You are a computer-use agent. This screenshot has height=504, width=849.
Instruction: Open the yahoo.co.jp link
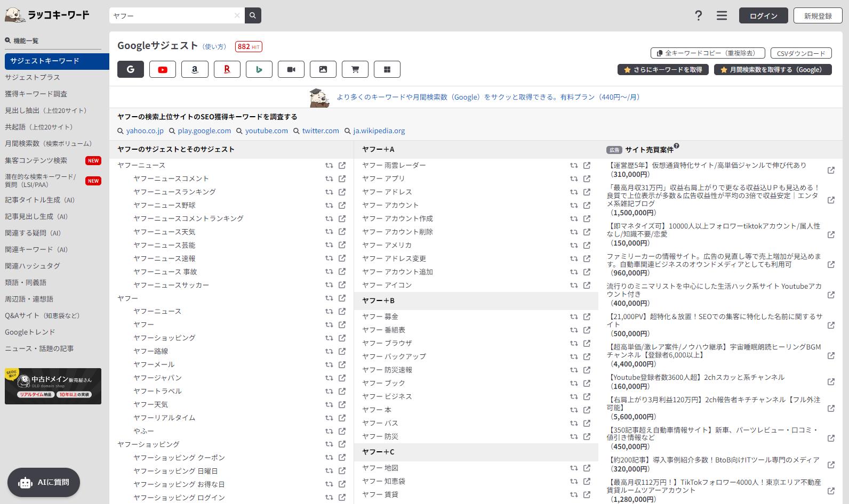click(145, 131)
